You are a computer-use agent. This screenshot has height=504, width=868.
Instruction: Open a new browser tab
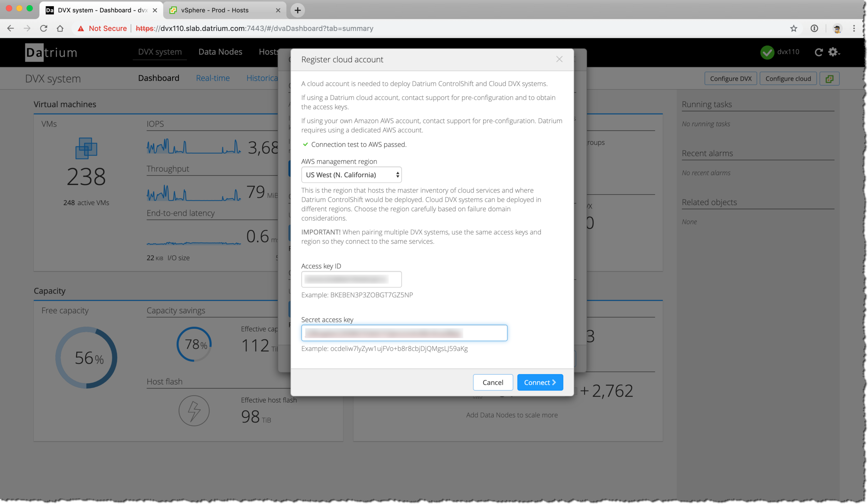click(298, 10)
